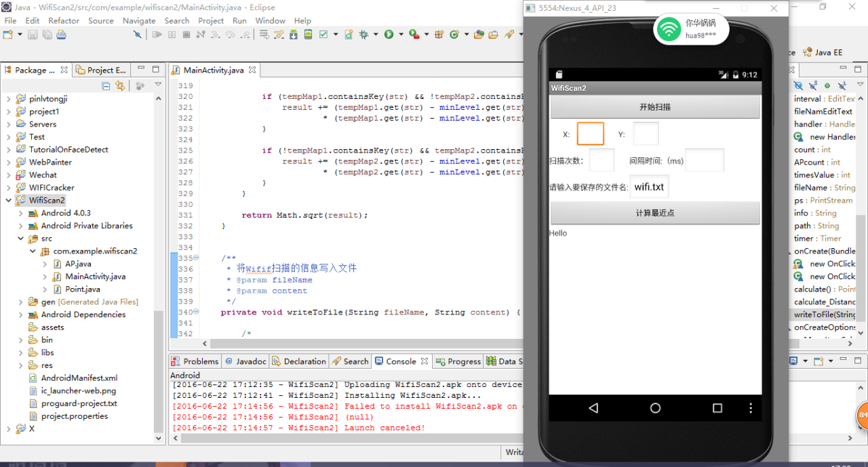This screenshot has height=467, width=868.
Task: Click the Search flashlight toolbar icon
Action: click(509, 34)
